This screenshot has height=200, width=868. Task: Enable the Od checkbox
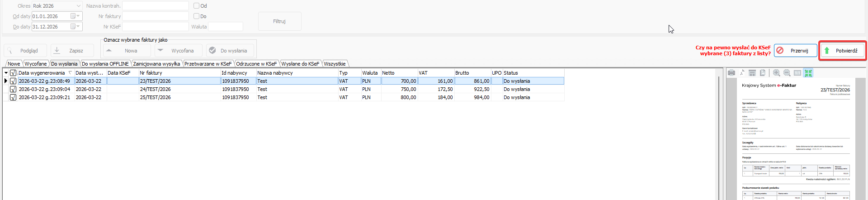196,6
